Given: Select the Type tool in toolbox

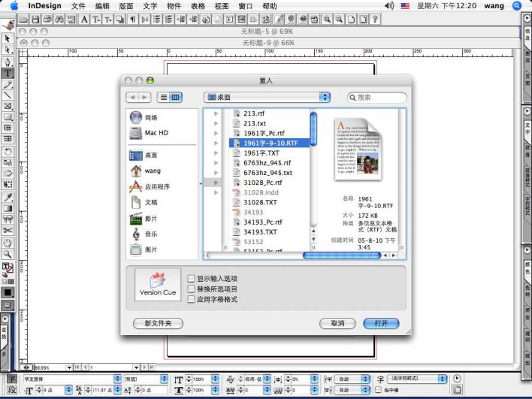Looking at the screenshot, I should tap(8, 73).
